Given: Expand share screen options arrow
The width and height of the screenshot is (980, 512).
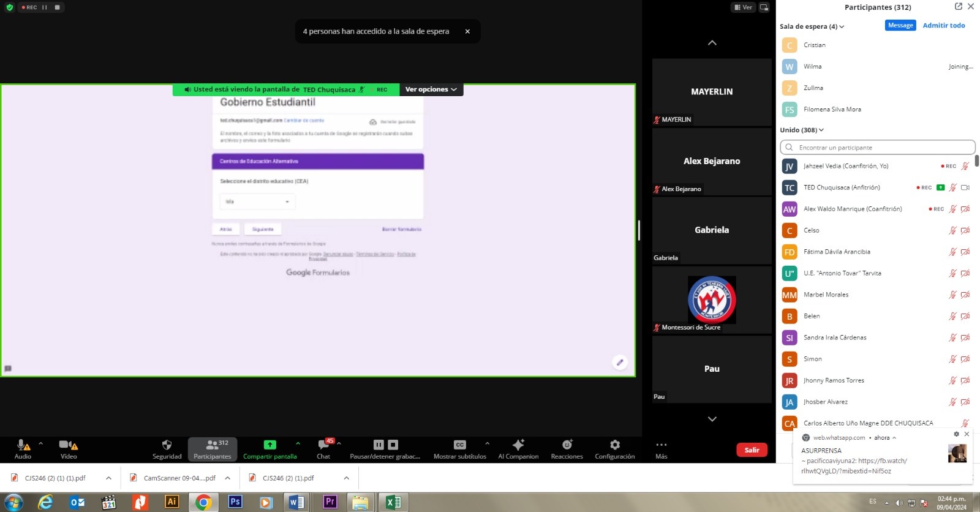Looking at the screenshot, I should [x=298, y=443].
